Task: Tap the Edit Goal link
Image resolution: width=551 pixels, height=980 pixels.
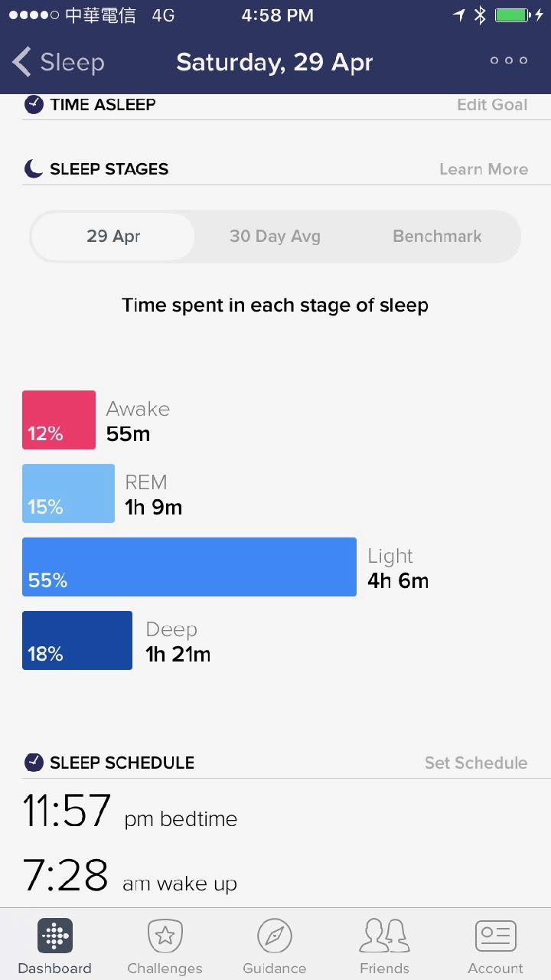Action: coord(492,105)
